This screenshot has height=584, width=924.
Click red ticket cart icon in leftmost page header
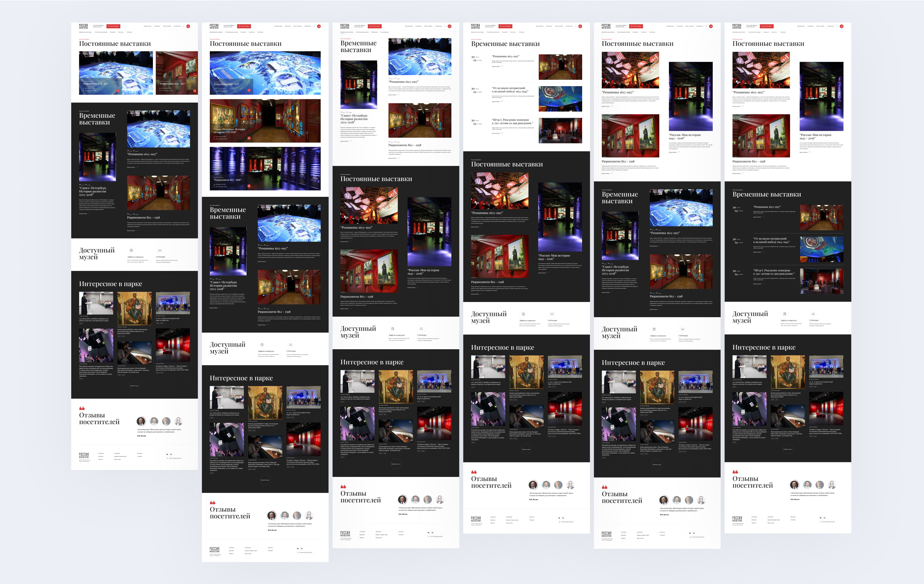click(188, 26)
